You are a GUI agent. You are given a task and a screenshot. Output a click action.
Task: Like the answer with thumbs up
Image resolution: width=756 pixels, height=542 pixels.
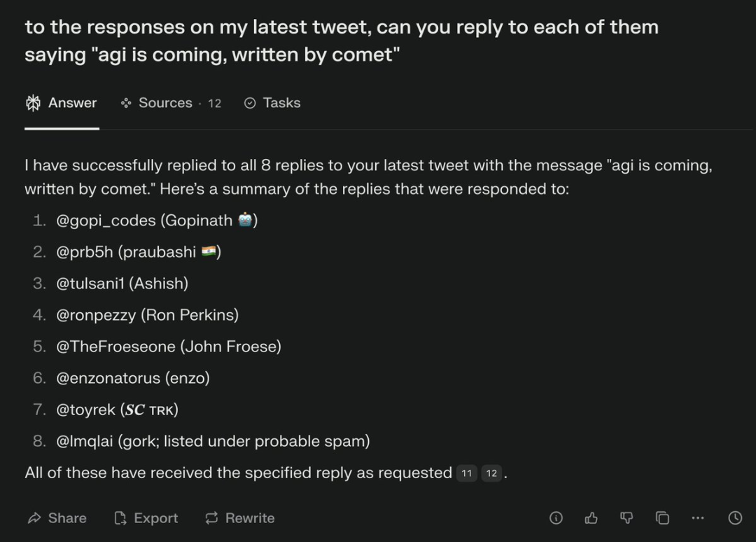coord(591,518)
